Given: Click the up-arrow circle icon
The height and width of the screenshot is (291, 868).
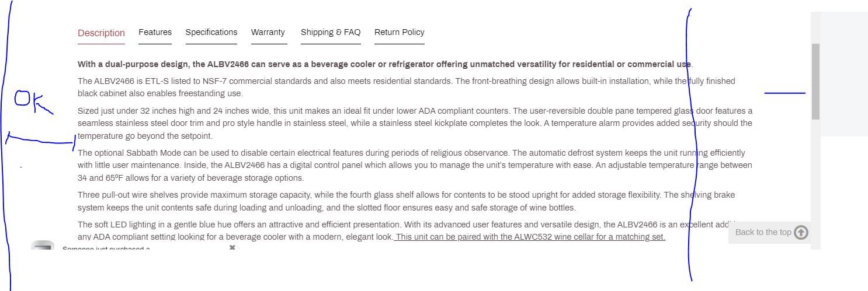Looking at the screenshot, I should coord(801,233).
